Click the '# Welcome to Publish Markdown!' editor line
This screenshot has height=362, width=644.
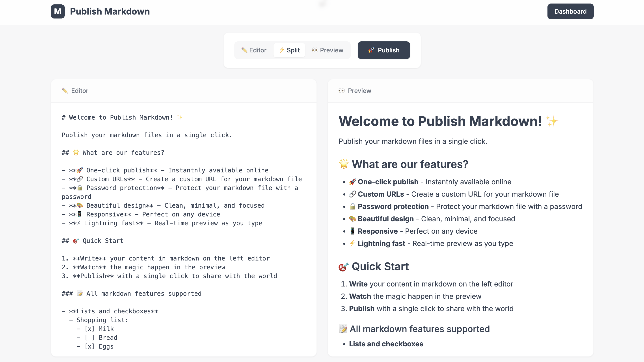point(117,117)
